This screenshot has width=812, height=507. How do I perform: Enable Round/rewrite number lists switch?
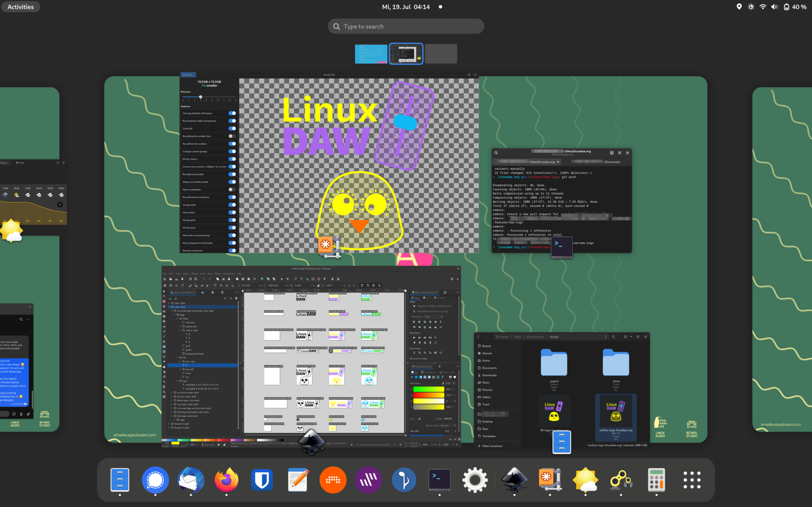pos(232,136)
